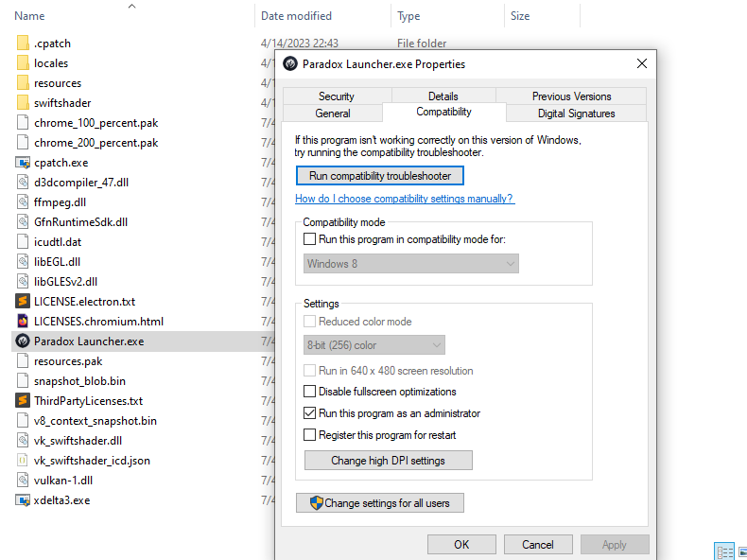Click the v8_context_snapshot.bin file icon
Screen dimensions: 747x560
[x=23, y=420]
